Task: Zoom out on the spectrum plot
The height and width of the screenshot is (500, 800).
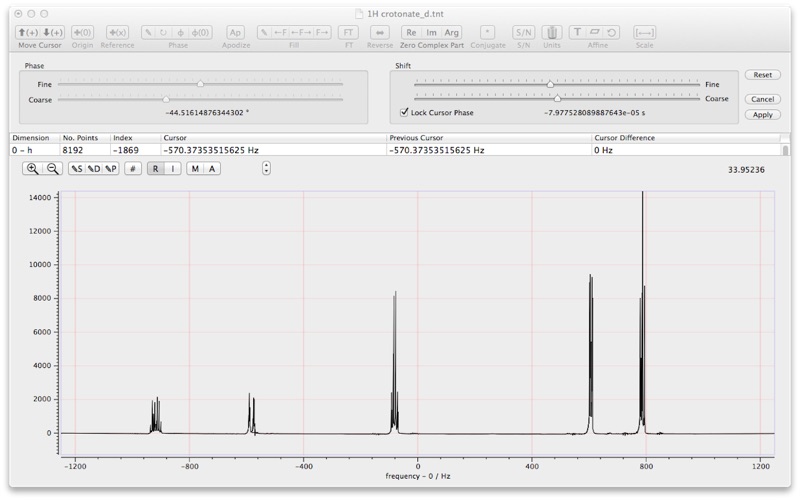Action: (52, 169)
